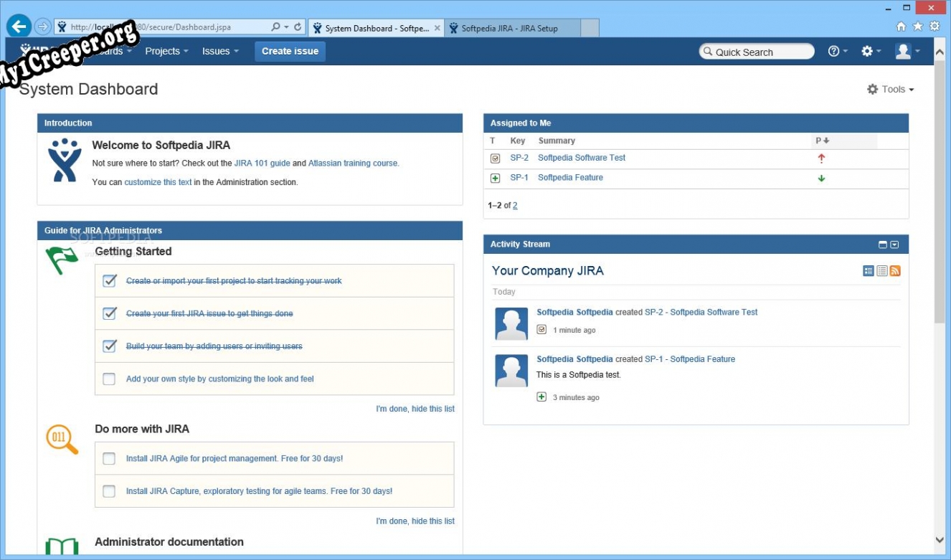Viewport: 951px width, 560px height.
Task: Click the SP-2 task type icon
Action: pos(495,158)
